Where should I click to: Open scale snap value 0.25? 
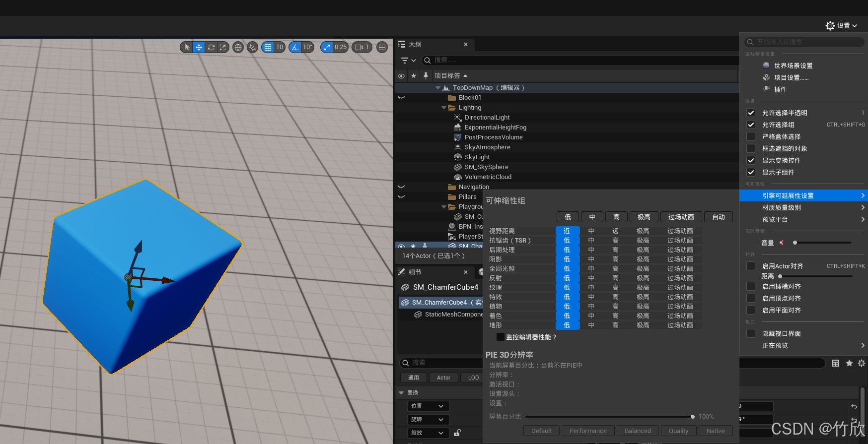click(x=341, y=47)
